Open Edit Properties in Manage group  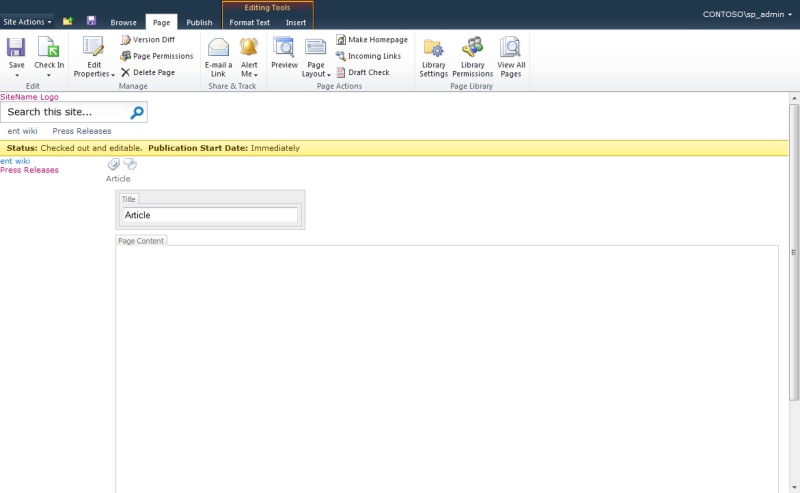click(94, 57)
